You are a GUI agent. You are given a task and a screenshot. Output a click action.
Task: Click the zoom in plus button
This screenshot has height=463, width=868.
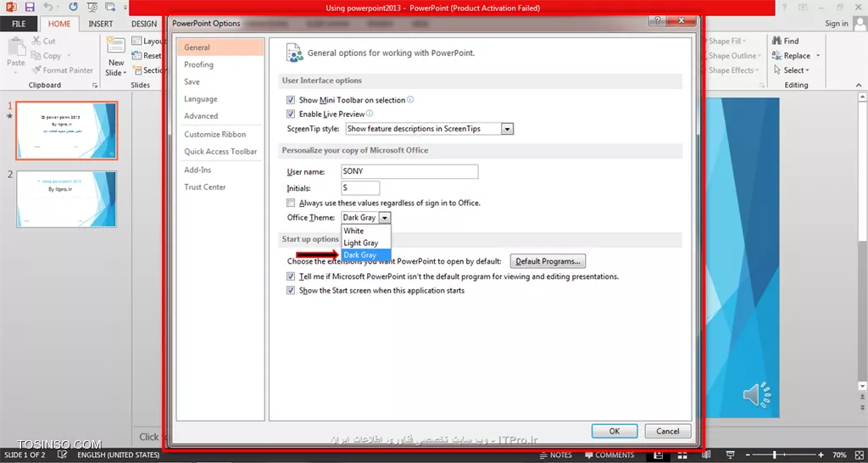(821, 455)
